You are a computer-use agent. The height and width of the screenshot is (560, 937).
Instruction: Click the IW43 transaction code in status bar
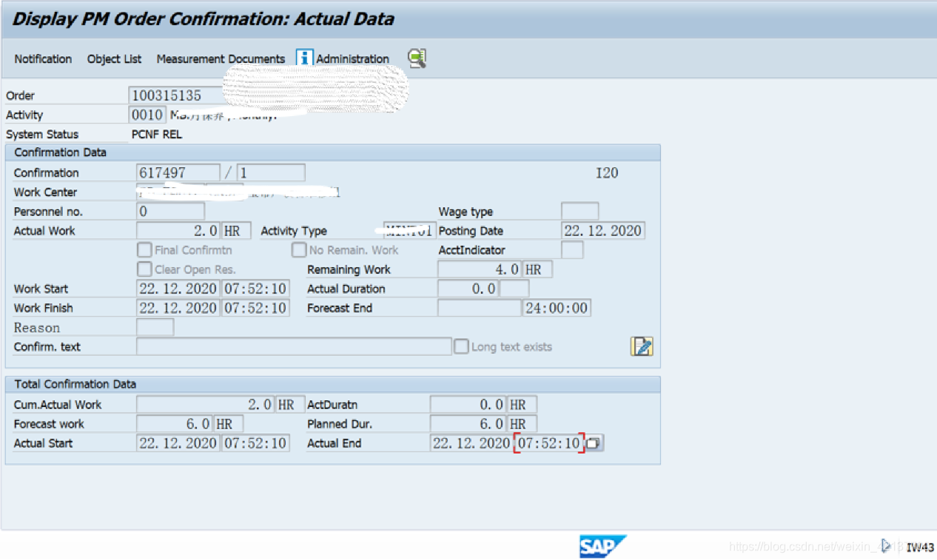921,547
